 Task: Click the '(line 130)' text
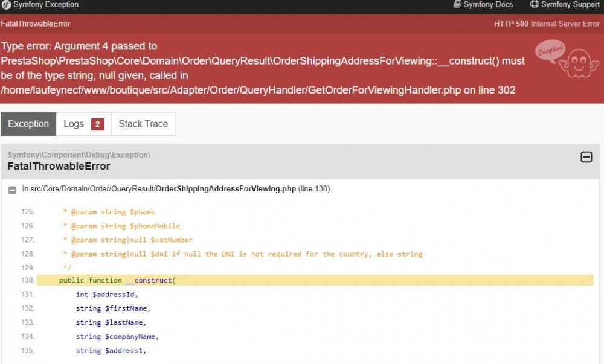click(314, 189)
